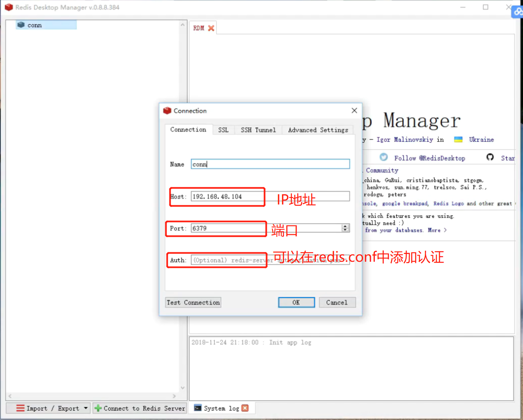Select the Connection tab in the dialog

(x=188, y=130)
